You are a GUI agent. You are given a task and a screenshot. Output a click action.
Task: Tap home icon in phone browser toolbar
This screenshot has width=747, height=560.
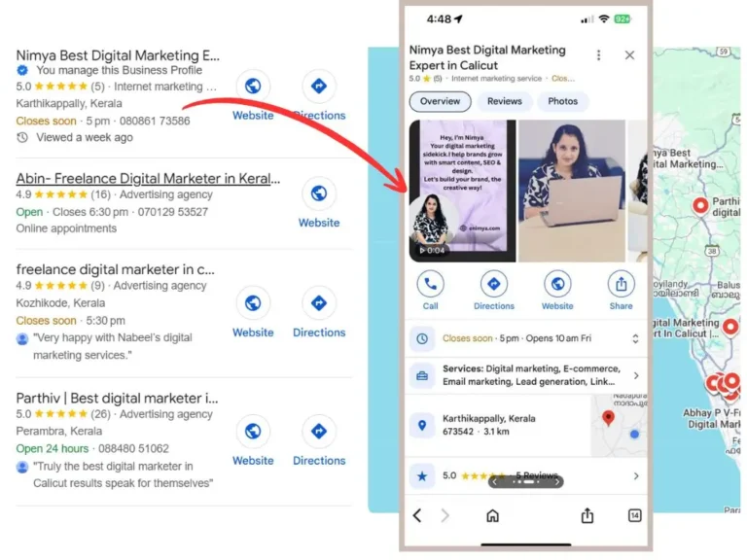pyautogui.click(x=492, y=515)
